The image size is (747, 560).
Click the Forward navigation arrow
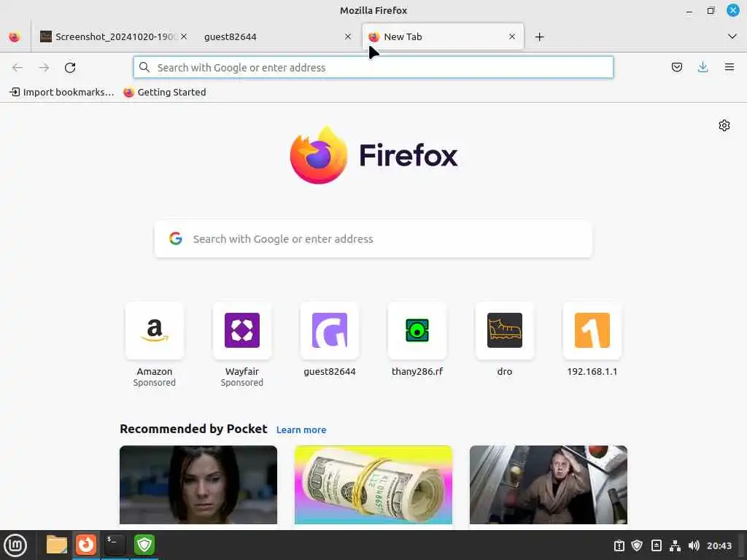click(x=44, y=68)
